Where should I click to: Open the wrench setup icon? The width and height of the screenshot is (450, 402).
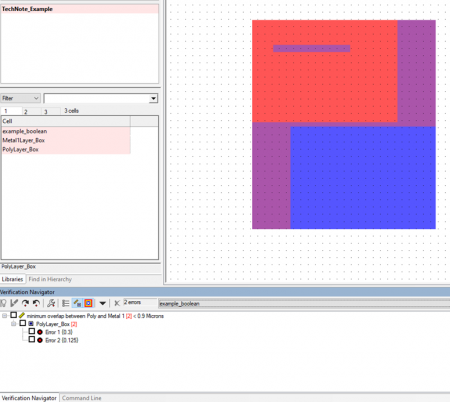point(51,303)
